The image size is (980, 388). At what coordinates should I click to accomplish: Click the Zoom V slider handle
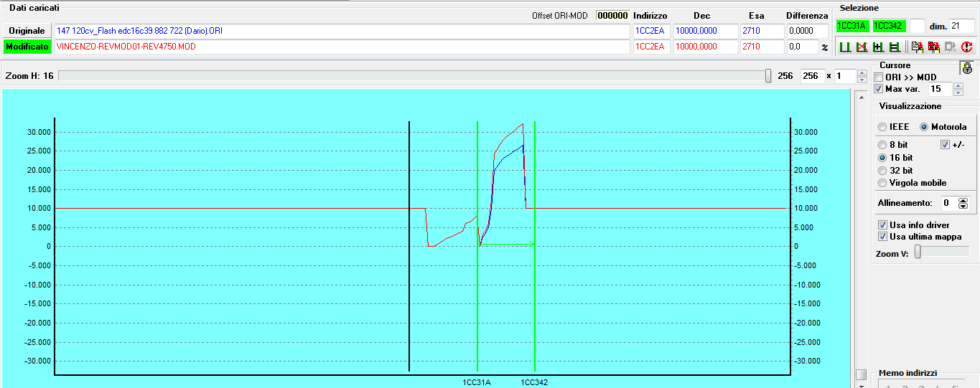(x=918, y=252)
